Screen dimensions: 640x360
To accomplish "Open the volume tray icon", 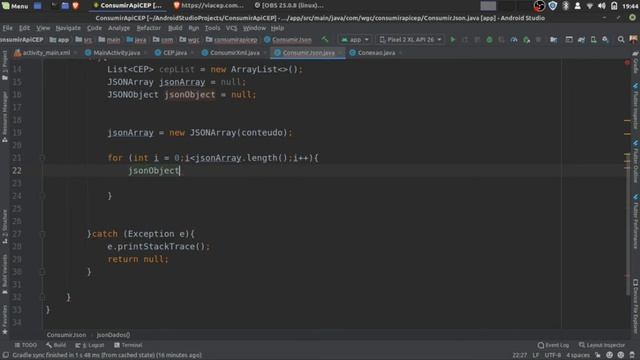I will [x=602, y=6].
